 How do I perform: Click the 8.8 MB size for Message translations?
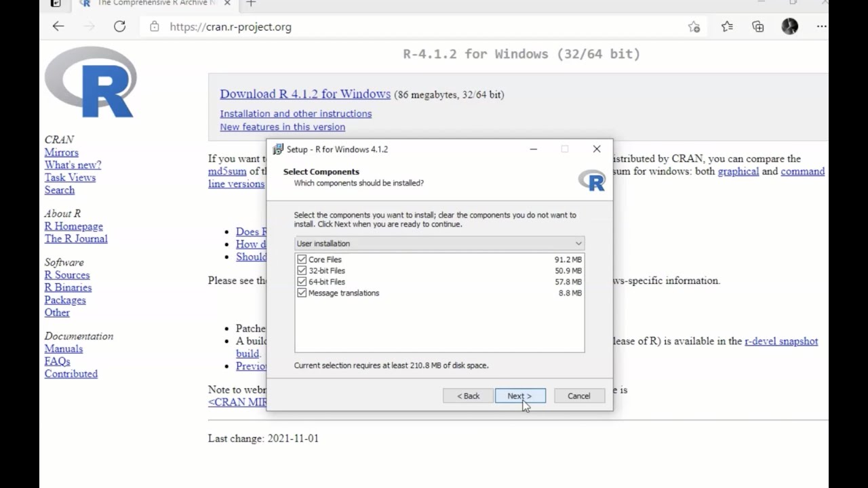coord(570,293)
